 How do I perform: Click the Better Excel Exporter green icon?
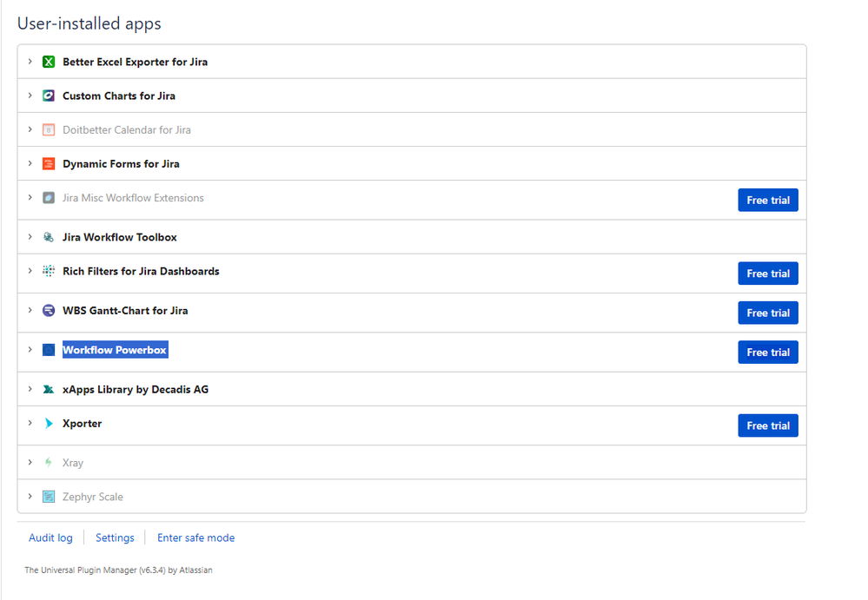tap(49, 62)
